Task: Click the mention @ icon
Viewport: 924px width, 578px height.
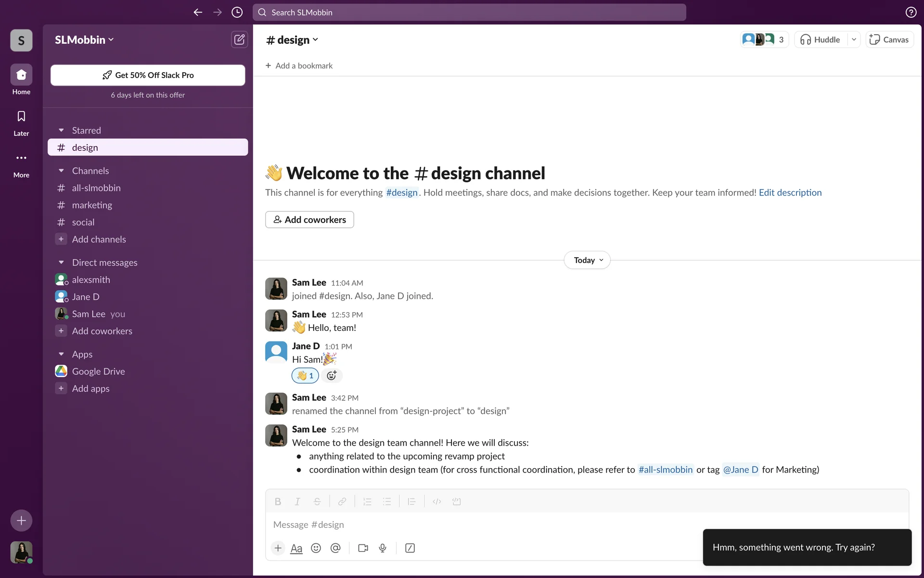Action: point(335,548)
